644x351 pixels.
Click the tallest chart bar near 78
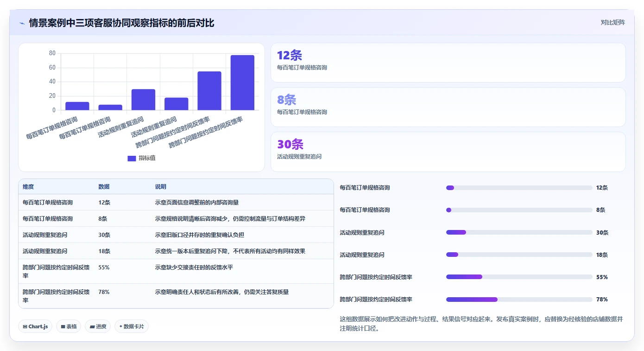[x=242, y=83]
